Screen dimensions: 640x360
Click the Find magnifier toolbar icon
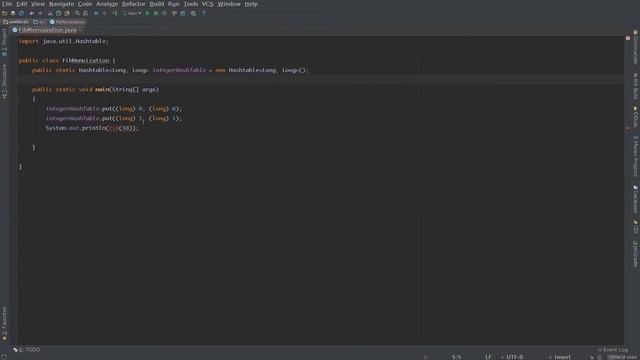77,13
